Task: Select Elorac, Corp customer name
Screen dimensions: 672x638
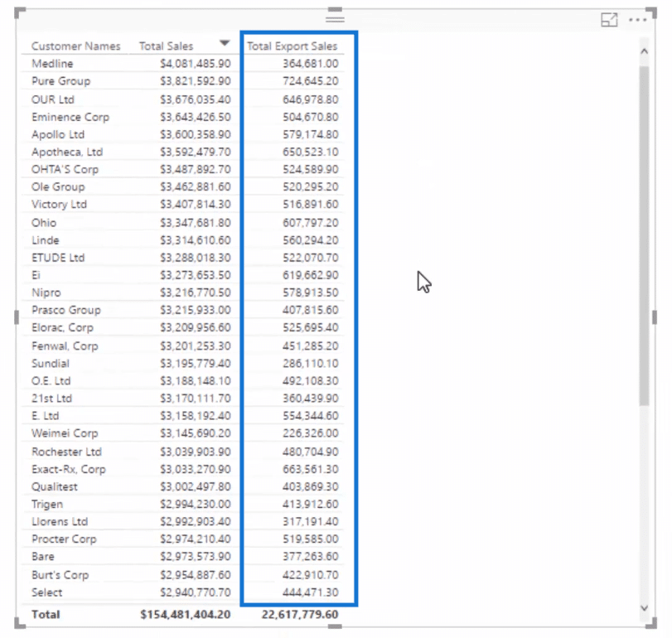Action: point(62,328)
